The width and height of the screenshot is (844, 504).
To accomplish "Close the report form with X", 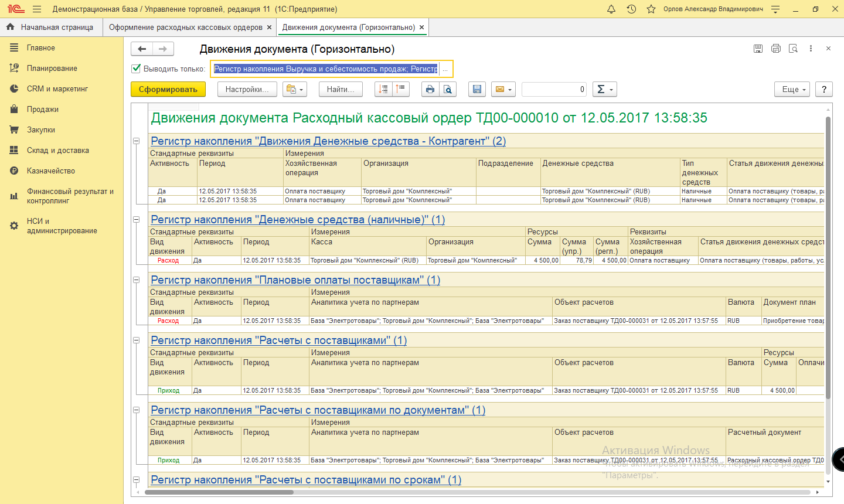I will (828, 49).
